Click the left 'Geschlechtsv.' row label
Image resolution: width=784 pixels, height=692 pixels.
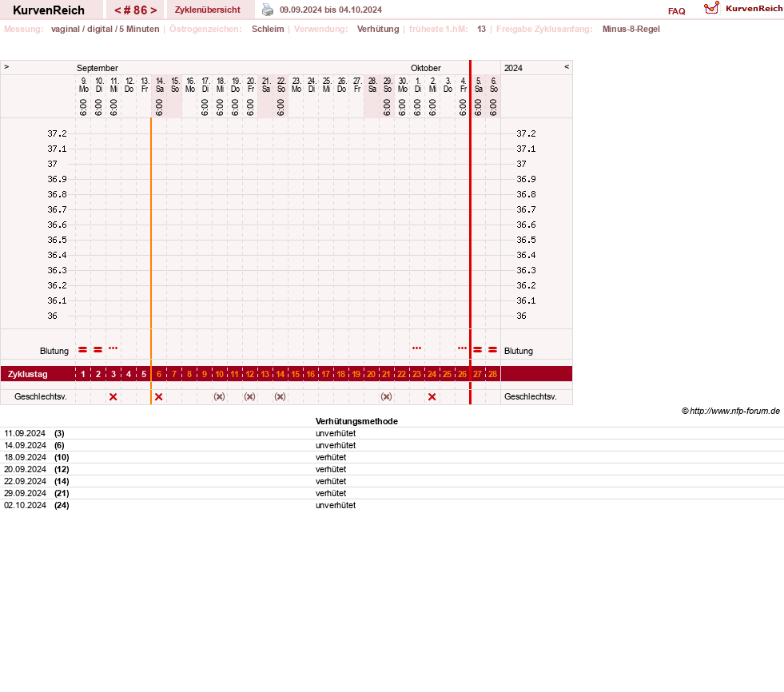tap(41, 396)
